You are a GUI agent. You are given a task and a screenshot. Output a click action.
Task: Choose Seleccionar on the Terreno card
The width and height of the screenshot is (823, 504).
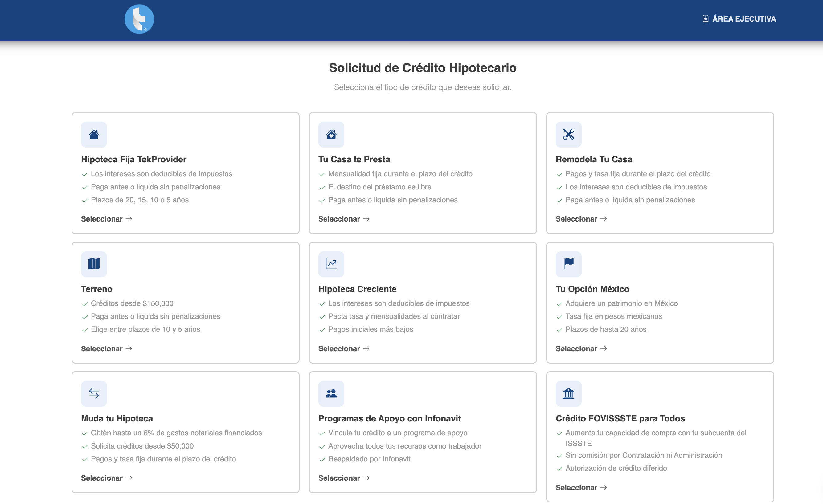tap(106, 348)
